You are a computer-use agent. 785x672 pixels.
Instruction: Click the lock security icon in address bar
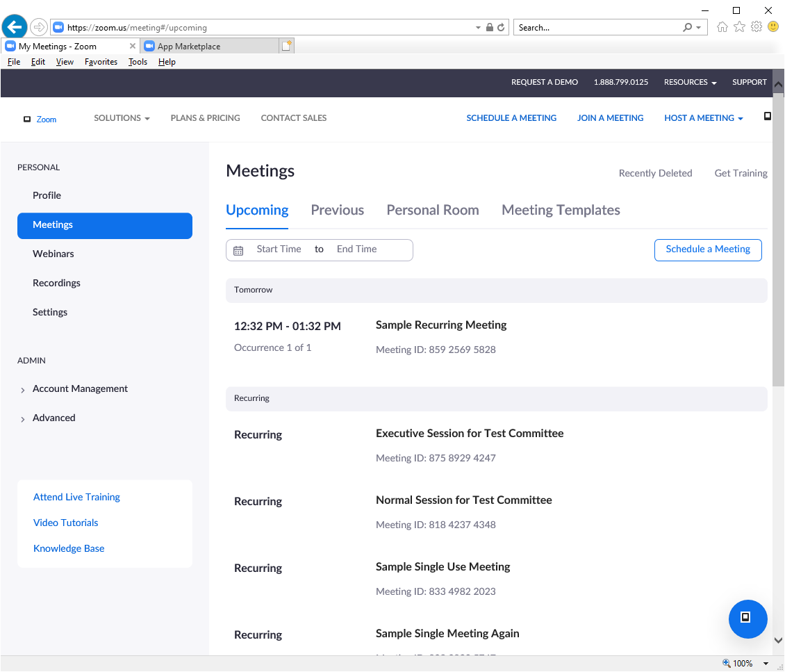pos(490,28)
